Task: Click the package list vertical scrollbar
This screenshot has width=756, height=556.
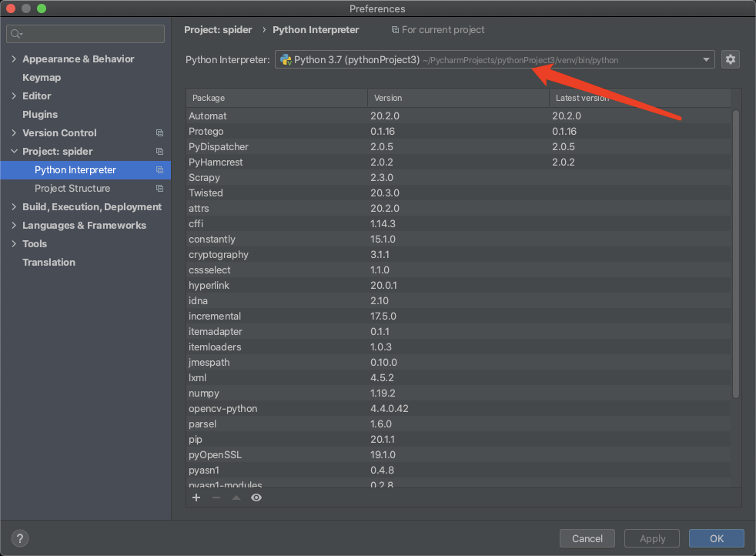Action: (736, 254)
